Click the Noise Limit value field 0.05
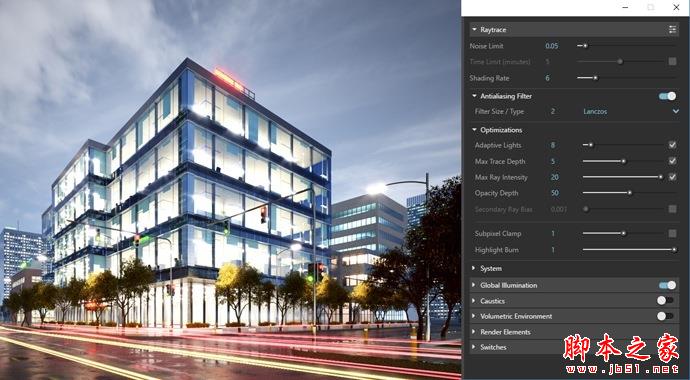This screenshot has width=690, height=380. click(552, 46)
